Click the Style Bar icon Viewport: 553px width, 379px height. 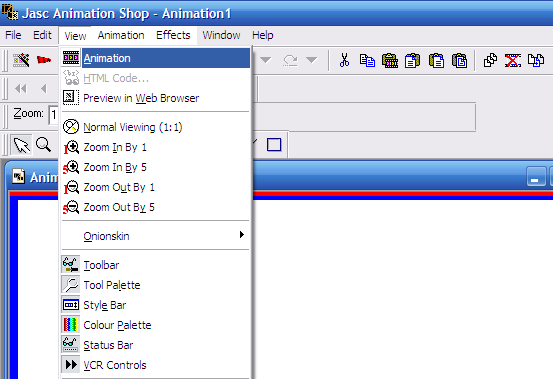pos(71,305)
